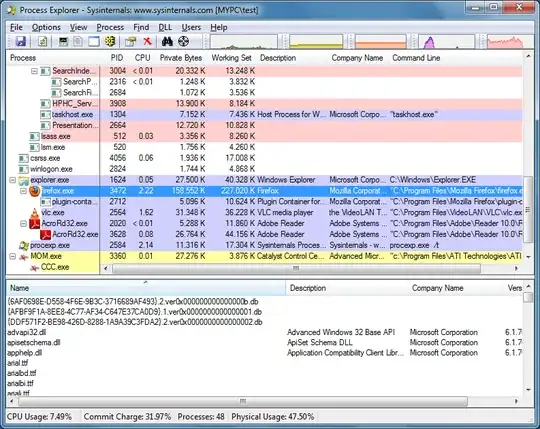
Task: Open the Options menu
Action: [x=46, y=27]
